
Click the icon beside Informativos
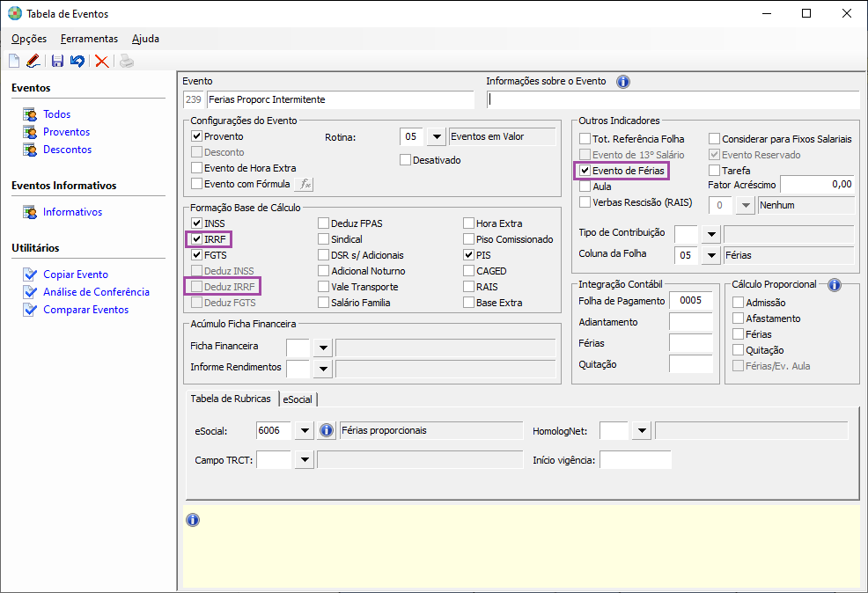point(30,212)
